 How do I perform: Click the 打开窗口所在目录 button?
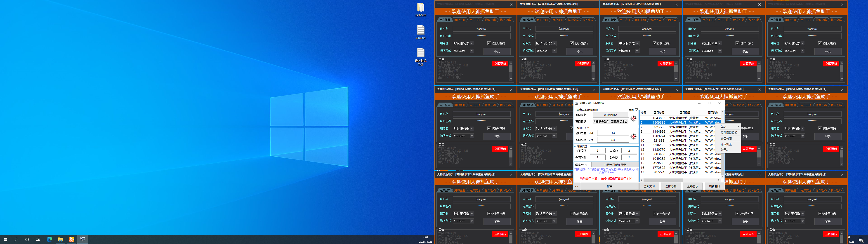615,165
